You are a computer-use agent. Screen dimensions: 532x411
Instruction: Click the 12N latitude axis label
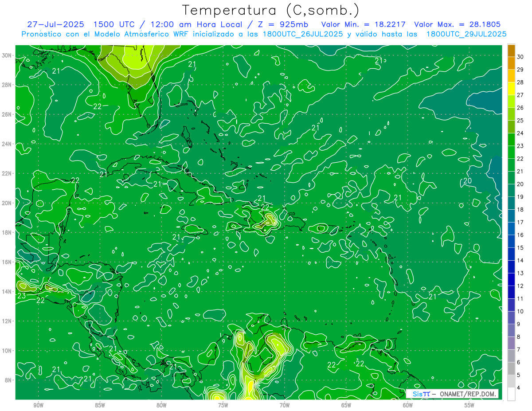[x=7, y=321]
